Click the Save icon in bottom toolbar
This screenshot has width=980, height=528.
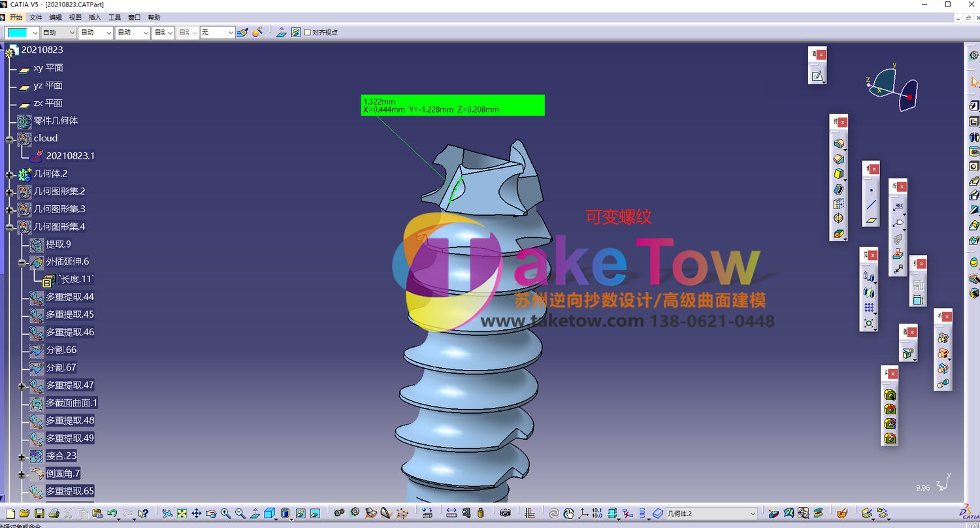click(x=39, y=514)
